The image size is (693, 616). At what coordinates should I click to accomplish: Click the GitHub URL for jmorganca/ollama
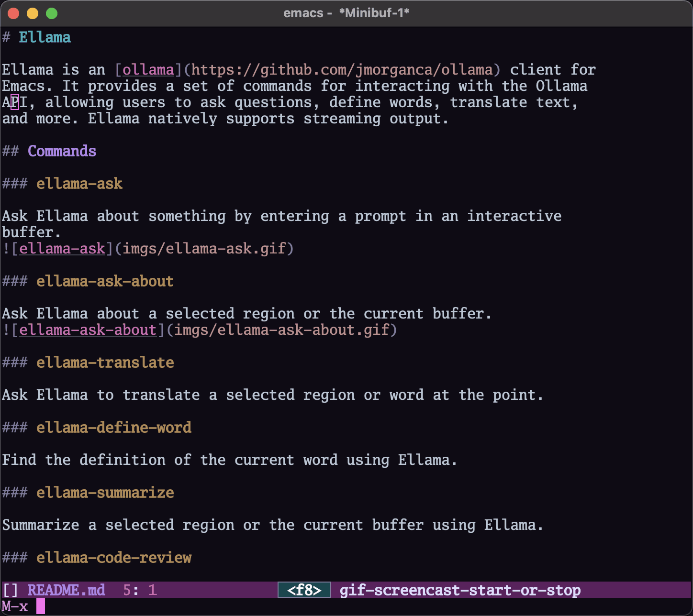pos(342,70)
